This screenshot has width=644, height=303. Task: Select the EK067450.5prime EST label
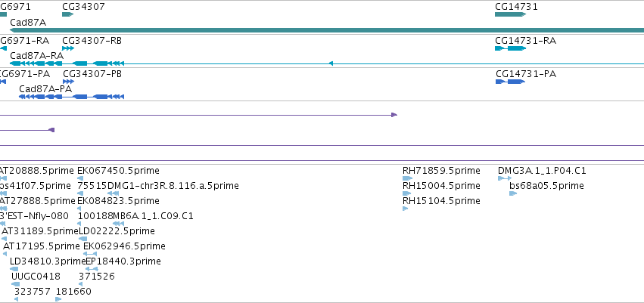point(118,171)
